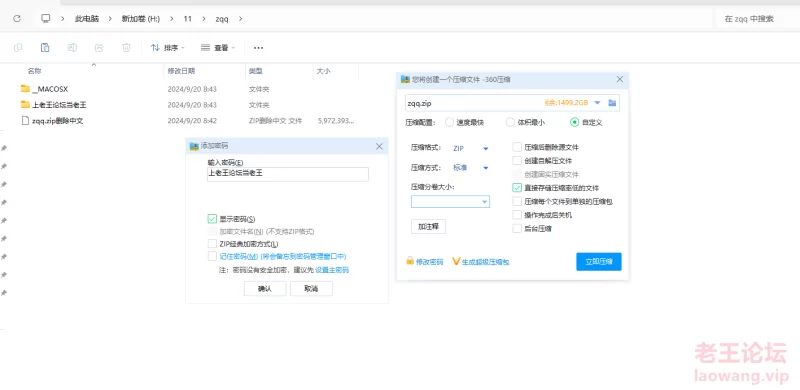Select the 速度最快 radio option
800x390 pixels.
click(x=449, y=123)
